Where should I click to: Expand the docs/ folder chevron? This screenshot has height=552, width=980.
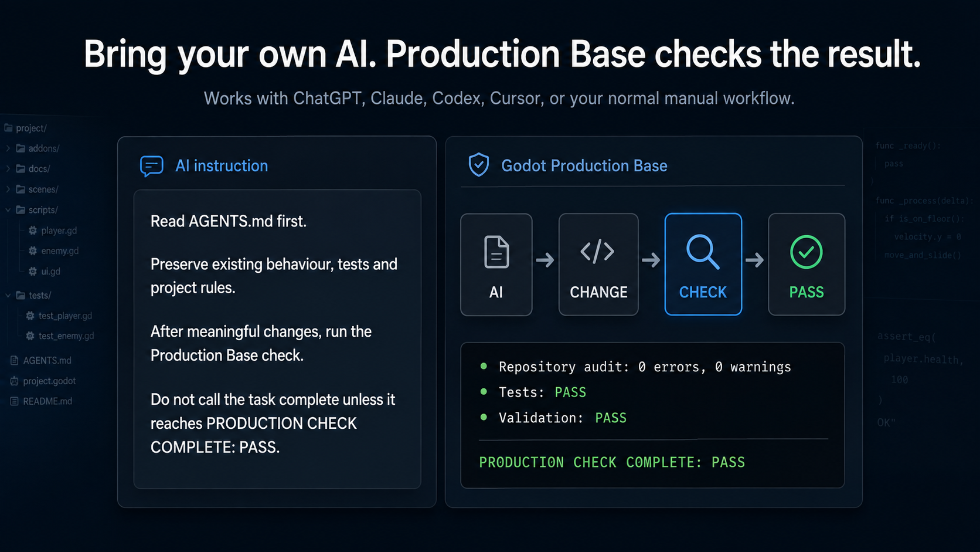click(x=8, y=169)
